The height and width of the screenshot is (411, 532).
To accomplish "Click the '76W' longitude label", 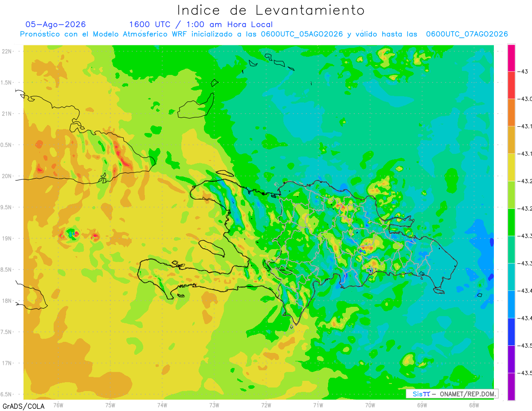I will [58, 405].
